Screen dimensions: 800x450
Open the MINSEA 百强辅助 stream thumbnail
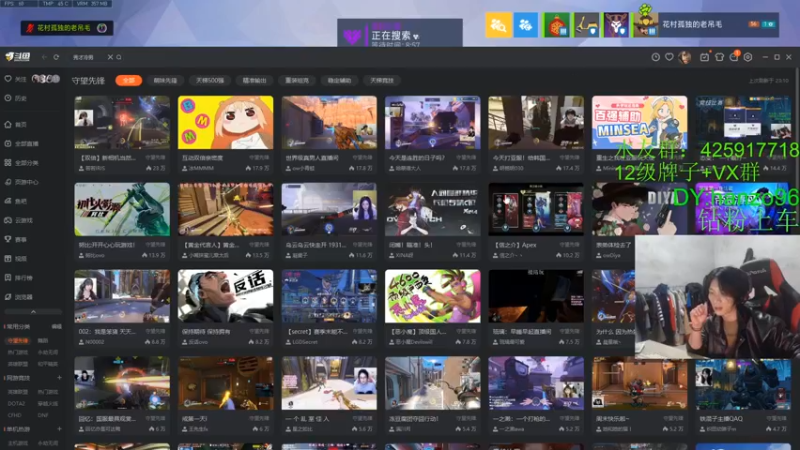coord(639,122)
